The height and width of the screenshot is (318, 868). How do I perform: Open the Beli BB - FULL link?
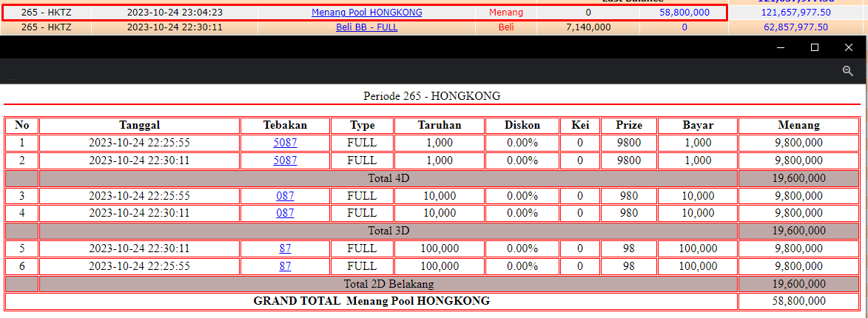[366, 27]
